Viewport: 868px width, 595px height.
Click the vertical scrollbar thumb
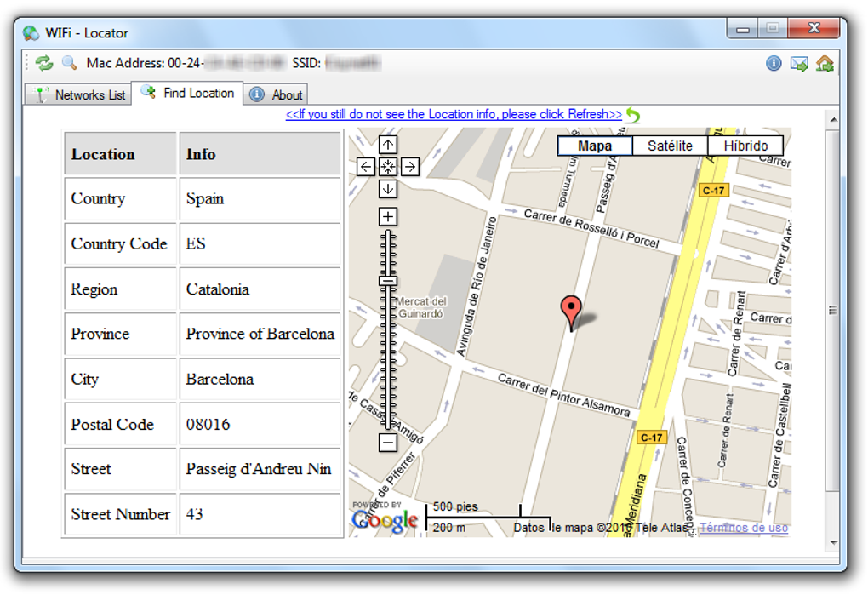coord(832,310)
